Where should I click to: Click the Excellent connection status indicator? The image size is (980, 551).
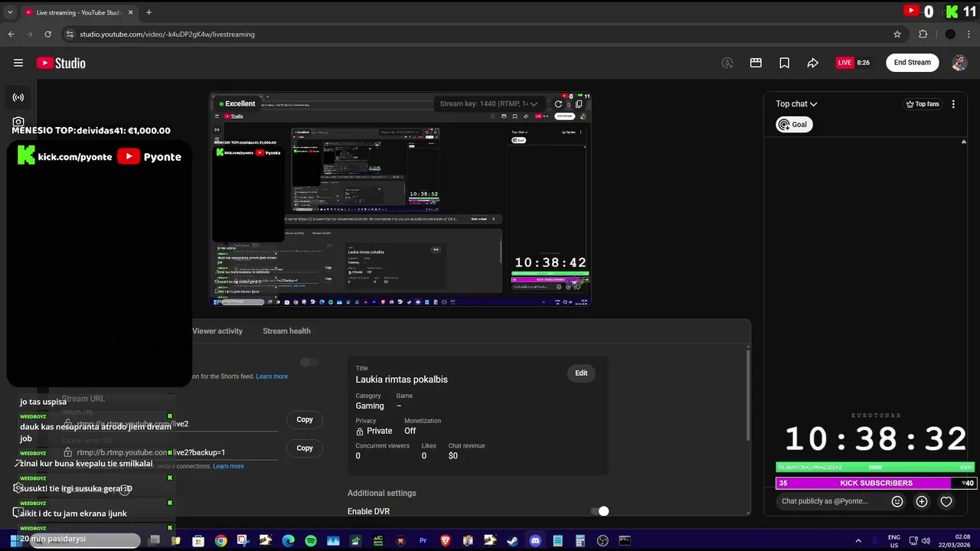pos(237,103)
